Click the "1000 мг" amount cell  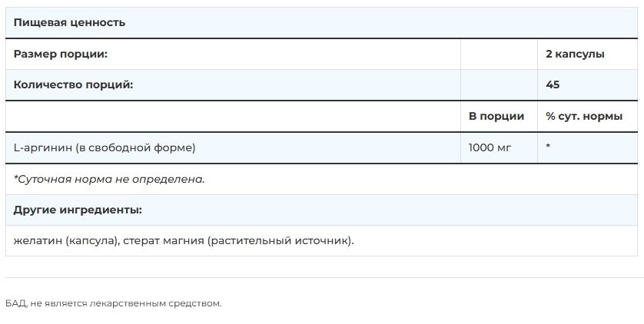point(490,147)
